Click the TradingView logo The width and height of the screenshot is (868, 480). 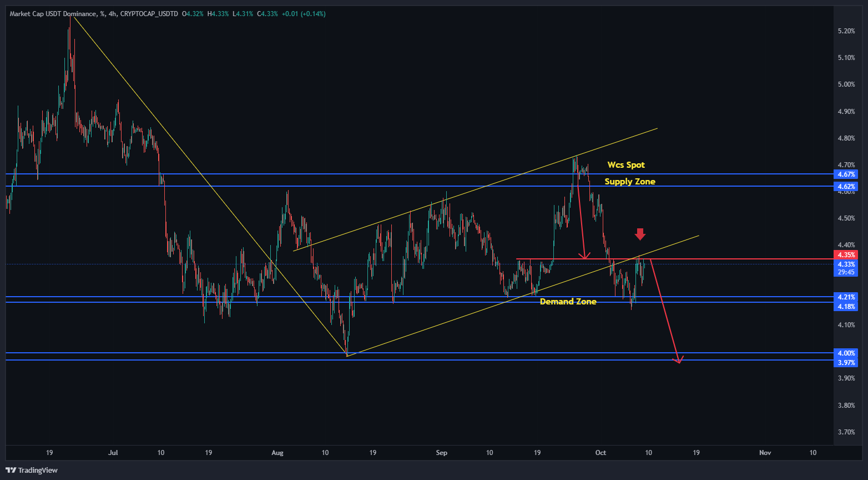click(x=32, y=470)
